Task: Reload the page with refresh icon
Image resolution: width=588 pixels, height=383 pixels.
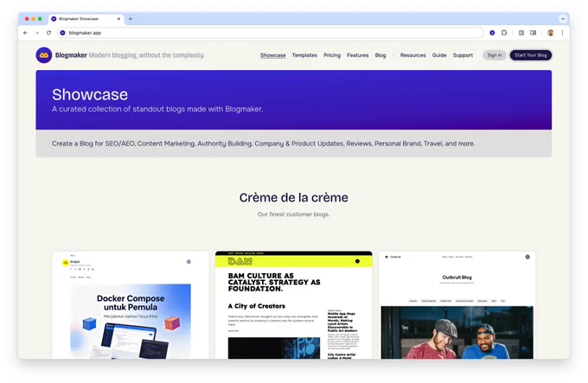Action: (x=48, y=33)
